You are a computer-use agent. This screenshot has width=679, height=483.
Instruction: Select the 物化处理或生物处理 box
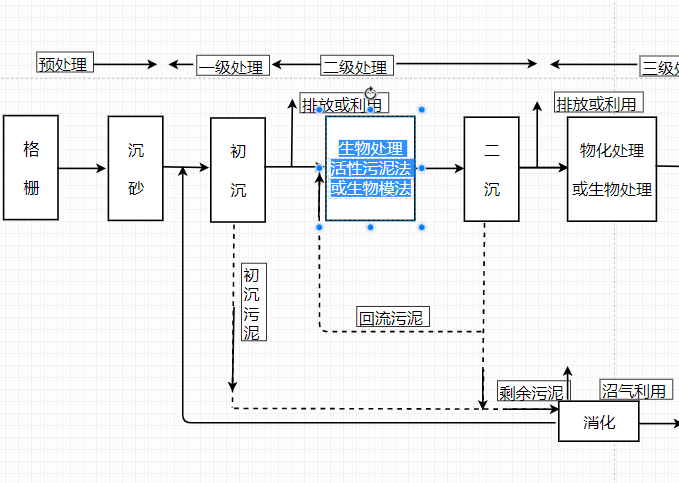pos(612,169)
